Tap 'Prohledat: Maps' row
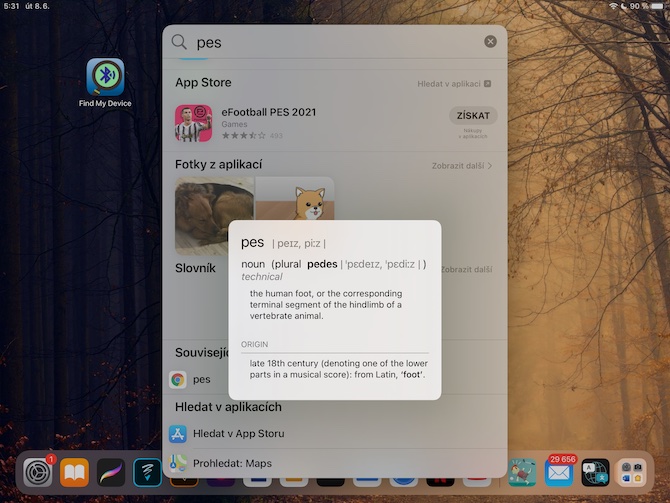Viewport: 670px width, 503px height. (335, 463)
